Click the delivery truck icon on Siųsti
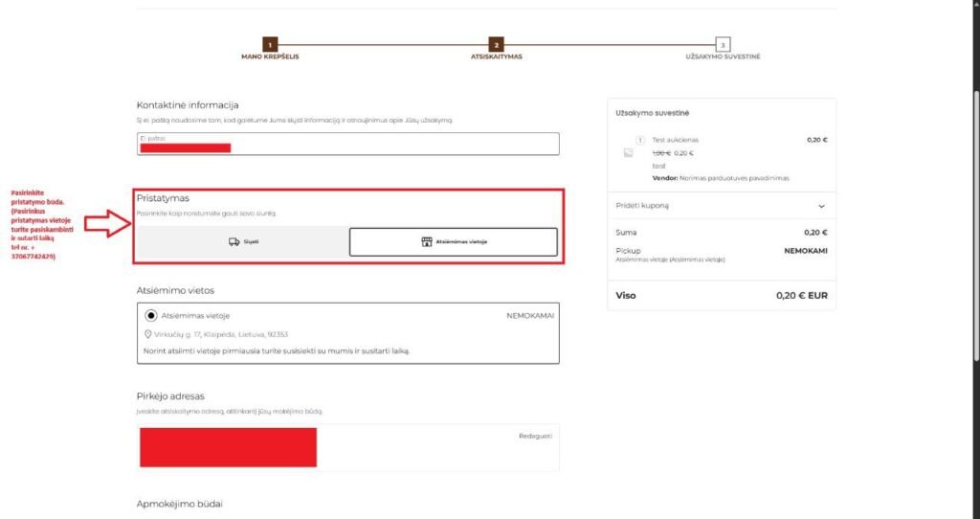Screen dimensions: 980x519 tap(234, 242)
